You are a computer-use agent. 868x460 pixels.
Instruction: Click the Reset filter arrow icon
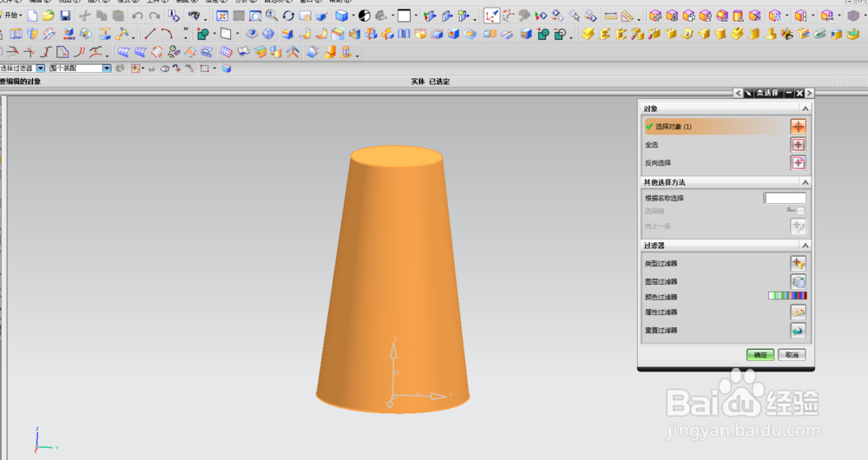(x=798, y=331)
